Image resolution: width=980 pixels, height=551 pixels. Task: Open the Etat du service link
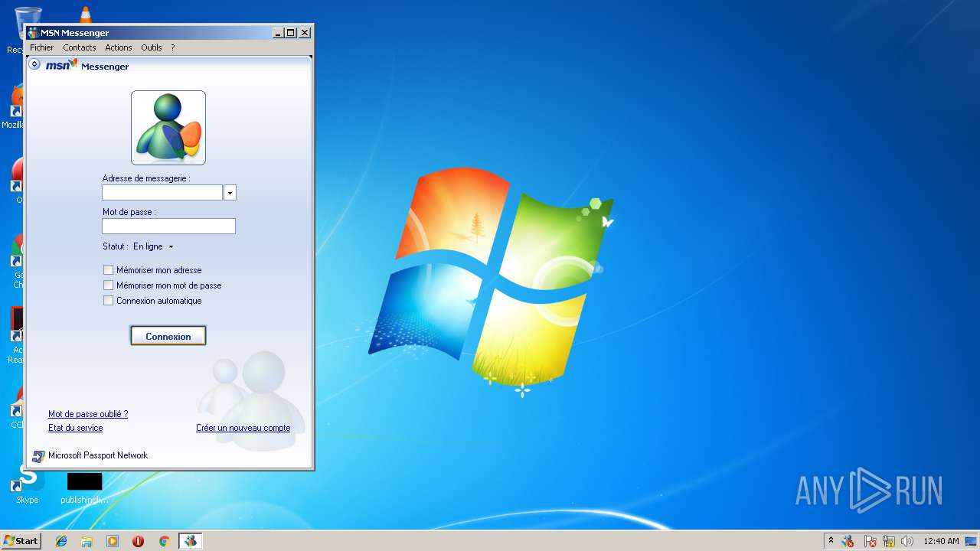(75, 428)
